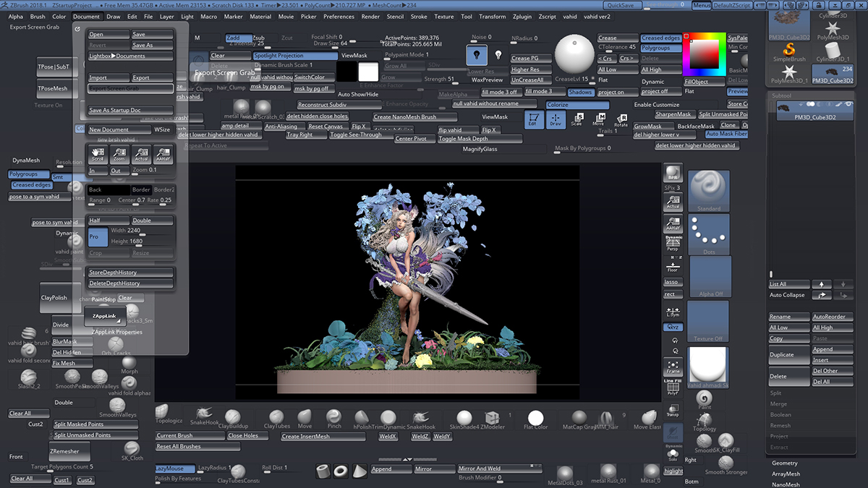Expand the Split section in Subtool
This screenshot has height=488, width=868.
tap(775, 393)
